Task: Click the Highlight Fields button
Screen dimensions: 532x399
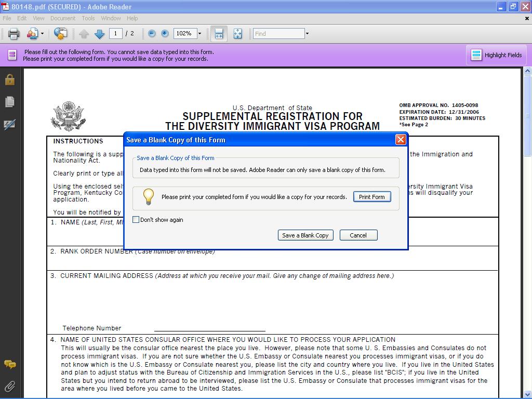Action: pyautogui.click(x=496, y=55)
